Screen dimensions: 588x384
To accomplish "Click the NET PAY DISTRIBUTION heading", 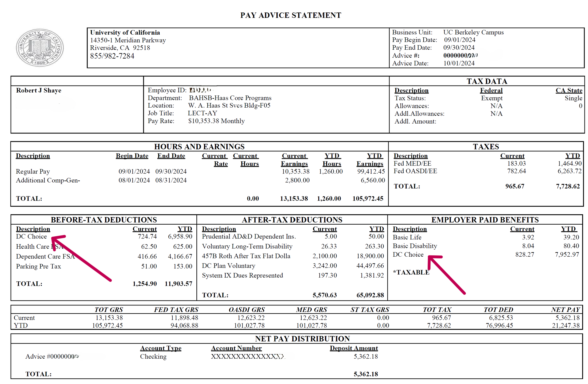I will (x=302, y=339).
